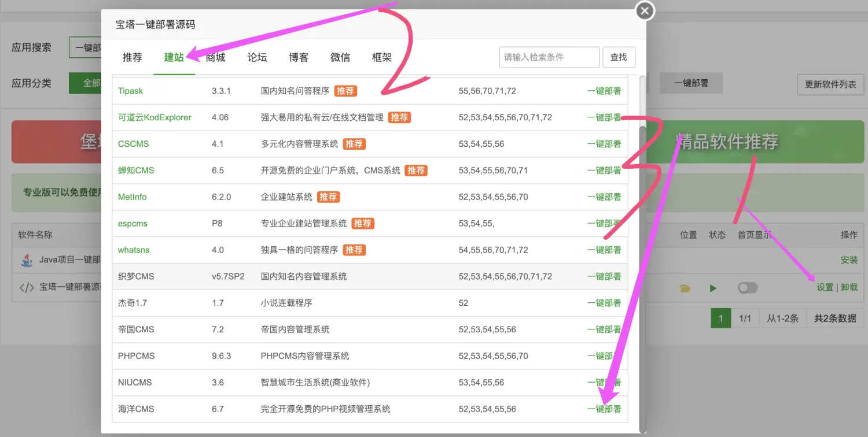This screenshot has height=437, width=868.
Task: Open the whatsns name link
Action: pos(134,250)
